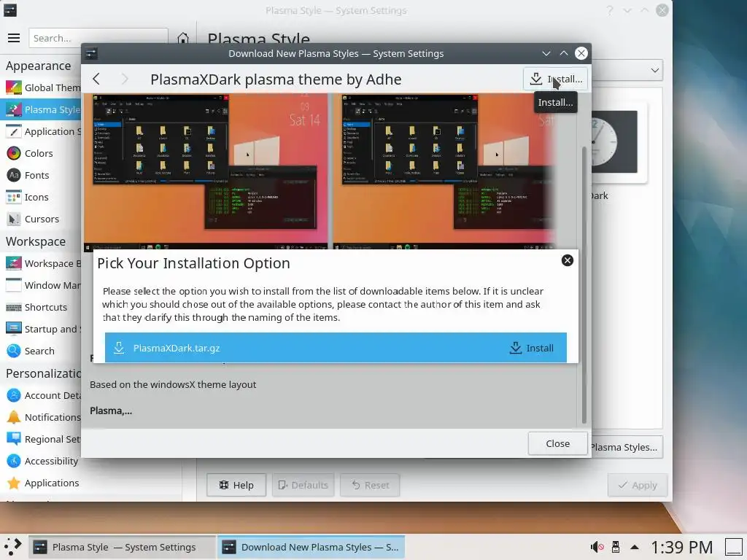Image resolution: width=747 pixels, height=560 pixels.
Task: Click Show Desktop icon at panel end
Action: [x=735, y=547]
